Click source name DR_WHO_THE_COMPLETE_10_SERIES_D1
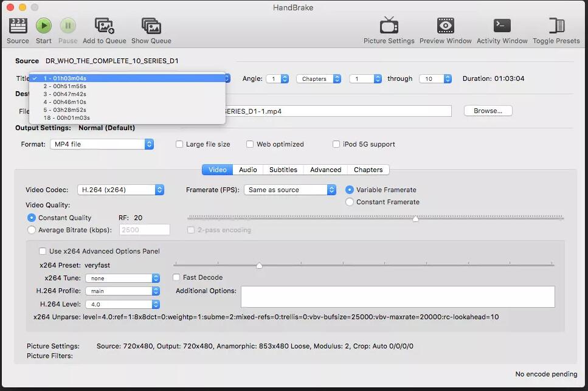 click(112, 61)
